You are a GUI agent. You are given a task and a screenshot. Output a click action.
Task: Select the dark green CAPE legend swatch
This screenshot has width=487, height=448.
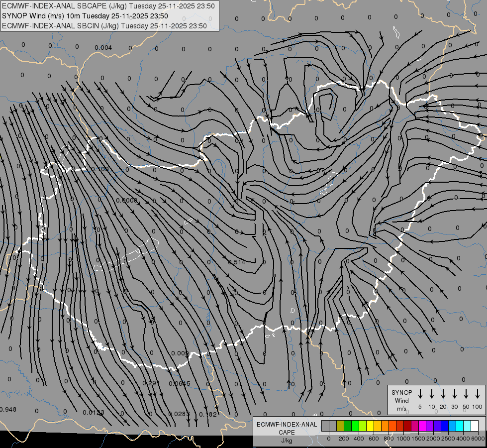348,426
